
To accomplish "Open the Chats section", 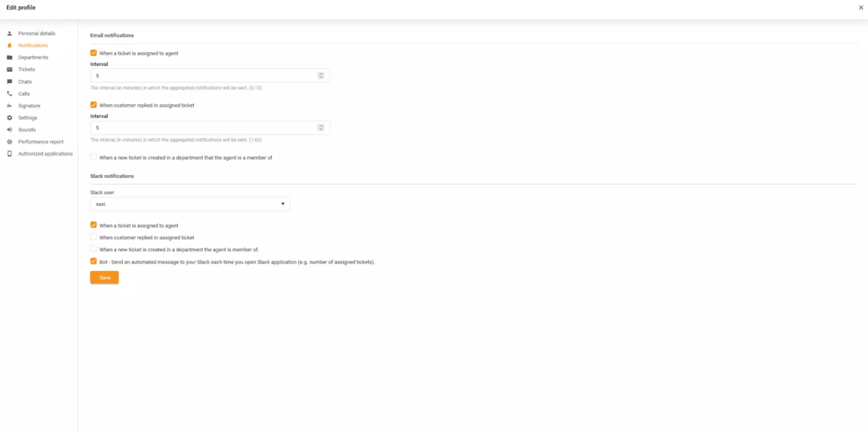I will 9,81.
